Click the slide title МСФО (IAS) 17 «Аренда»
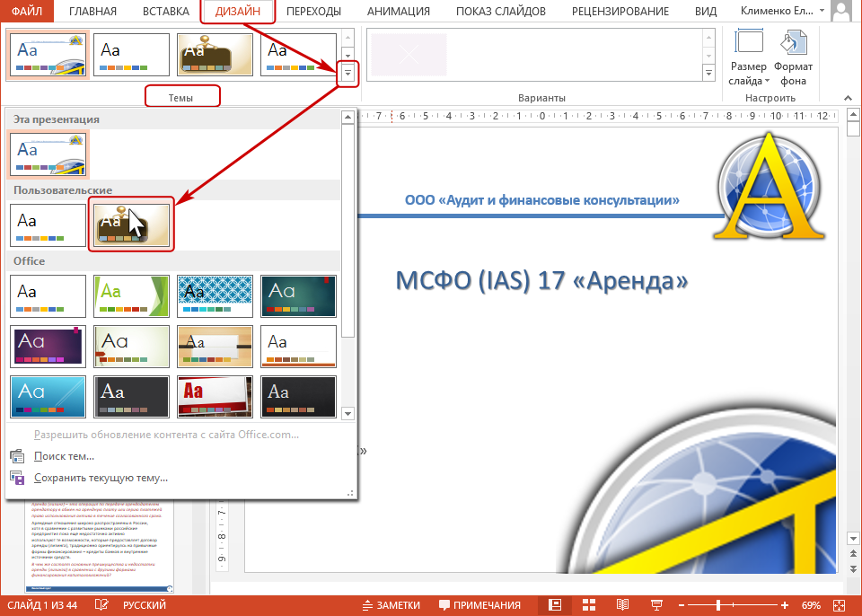The width and height of the screenshot is (862, 616). click(x=541, y=281)
